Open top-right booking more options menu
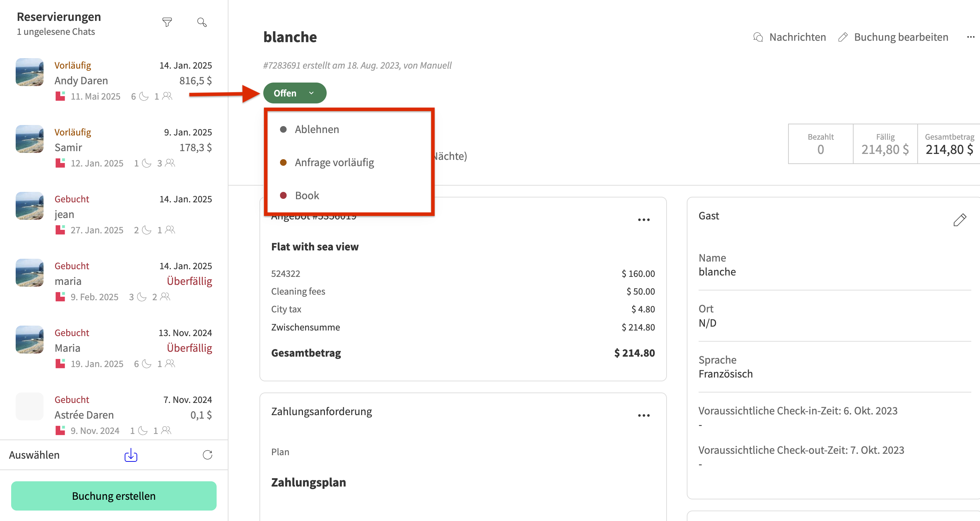Viewport: 980px width, 521px height. pyautogui.click(x=971, y=37)
